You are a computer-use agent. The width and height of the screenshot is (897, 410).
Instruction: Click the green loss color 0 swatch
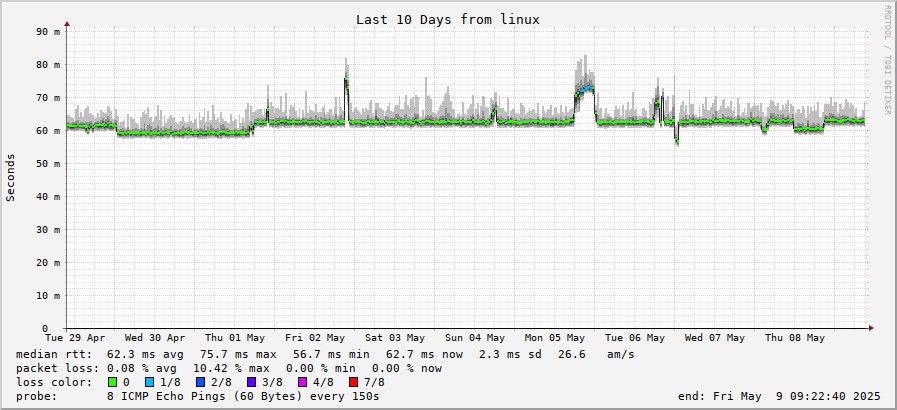[x=112, y=382]
